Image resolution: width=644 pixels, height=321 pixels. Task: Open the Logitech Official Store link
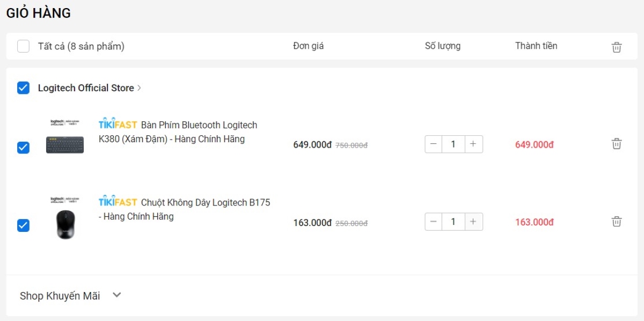[x=86, y=88]
